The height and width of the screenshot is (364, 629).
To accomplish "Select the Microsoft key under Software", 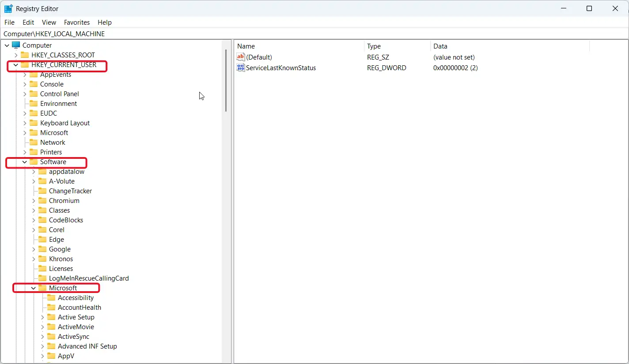I will point(63,288).
